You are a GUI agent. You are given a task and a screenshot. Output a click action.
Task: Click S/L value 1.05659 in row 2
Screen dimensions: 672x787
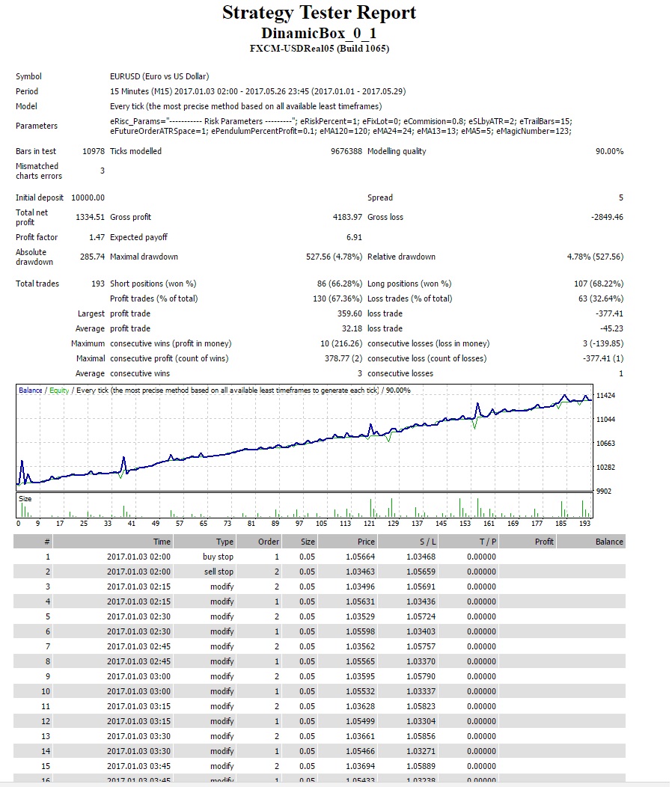[x=421, y=572]
